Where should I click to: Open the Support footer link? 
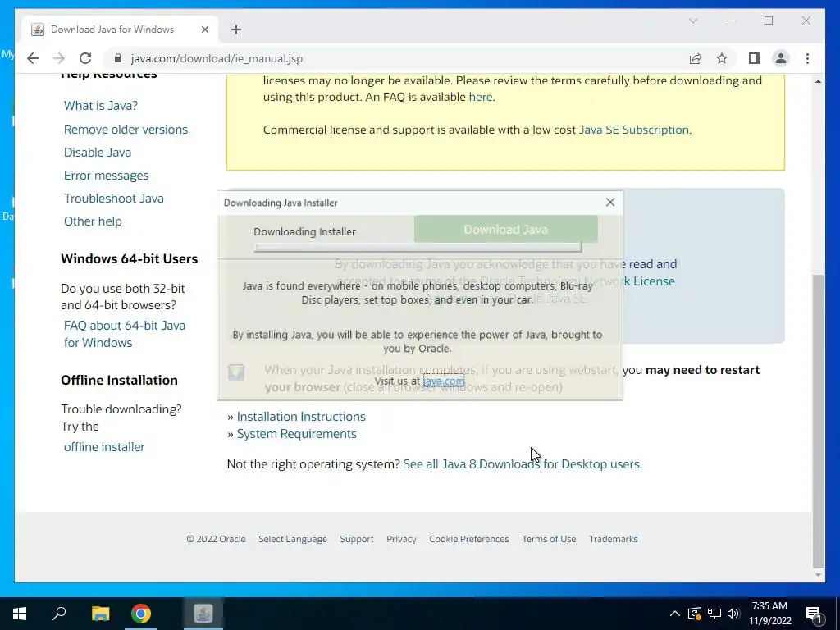356,539
